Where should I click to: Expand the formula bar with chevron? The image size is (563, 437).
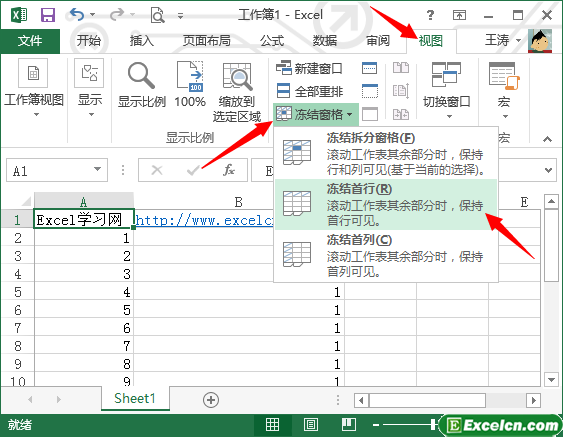(x=548, y=170)
